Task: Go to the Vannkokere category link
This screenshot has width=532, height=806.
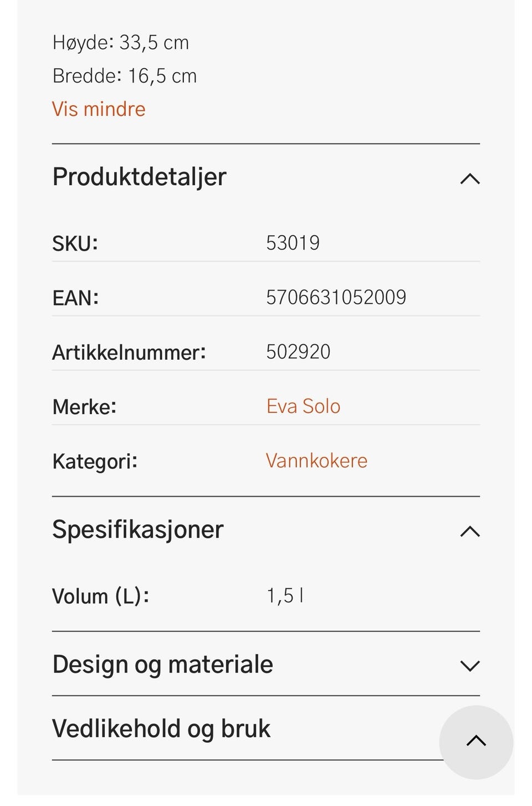Action: 316,461
